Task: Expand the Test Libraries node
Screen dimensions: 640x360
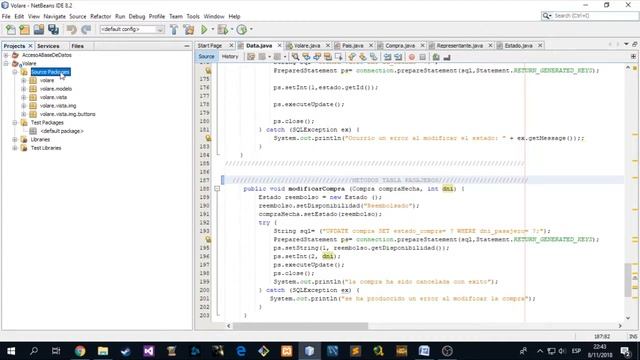Action: [x=15, y=148]
